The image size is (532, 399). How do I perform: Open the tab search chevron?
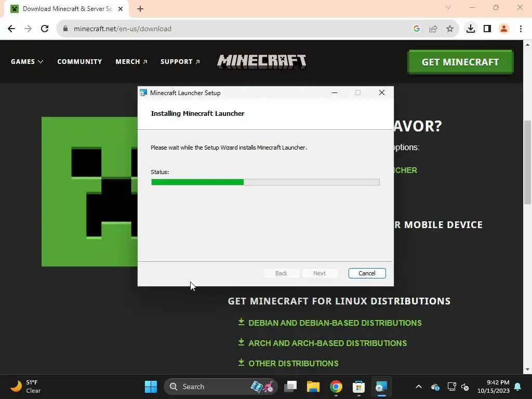click(x=448, y=7)
